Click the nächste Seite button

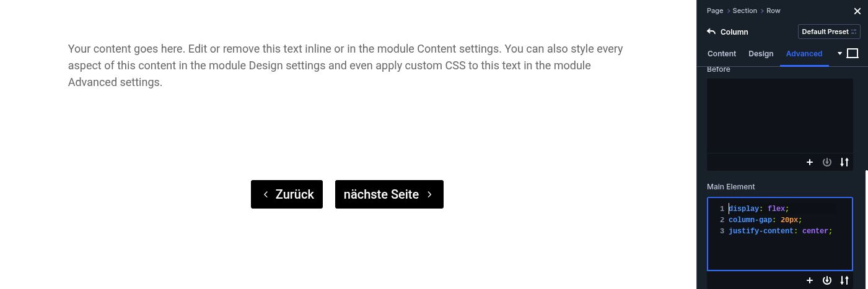(x=389, y=194)
